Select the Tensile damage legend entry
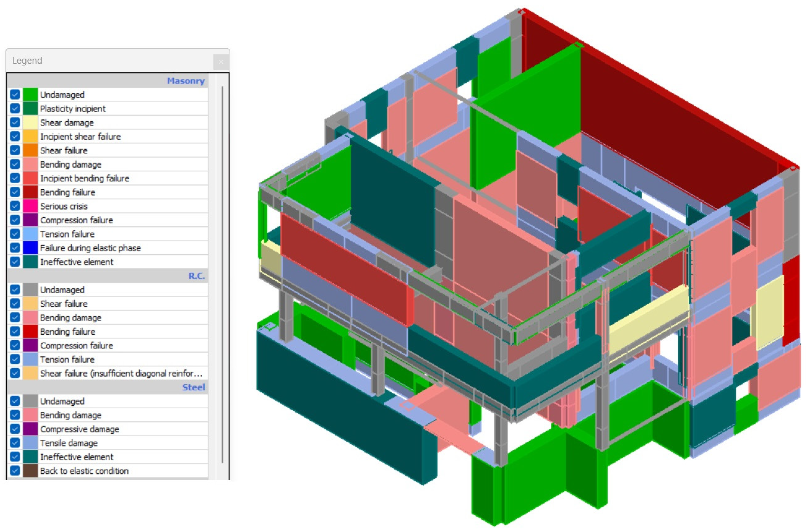806x532 pixels. pos(69,443)
